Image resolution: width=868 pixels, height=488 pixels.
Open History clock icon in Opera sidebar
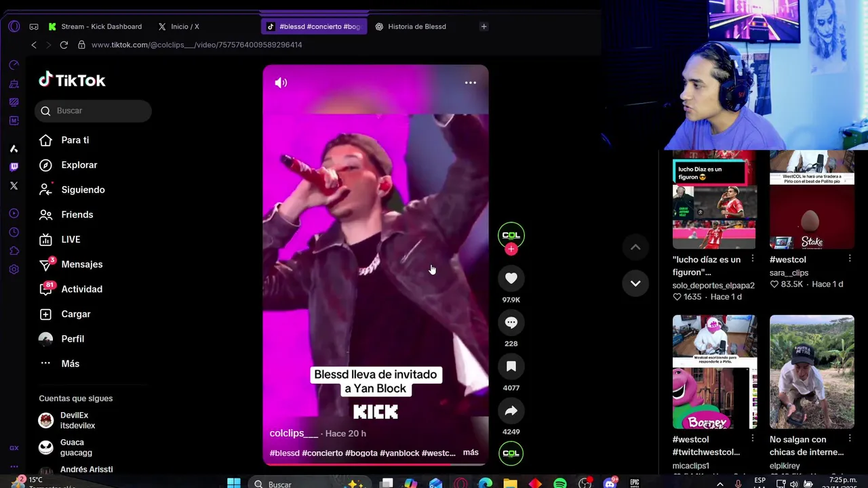click(x=14, y=232)
